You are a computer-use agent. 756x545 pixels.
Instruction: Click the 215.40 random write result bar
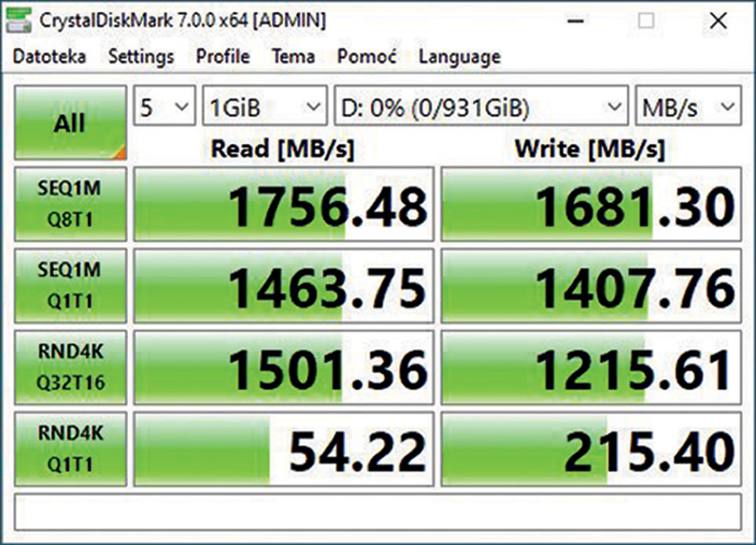[591, 449]
